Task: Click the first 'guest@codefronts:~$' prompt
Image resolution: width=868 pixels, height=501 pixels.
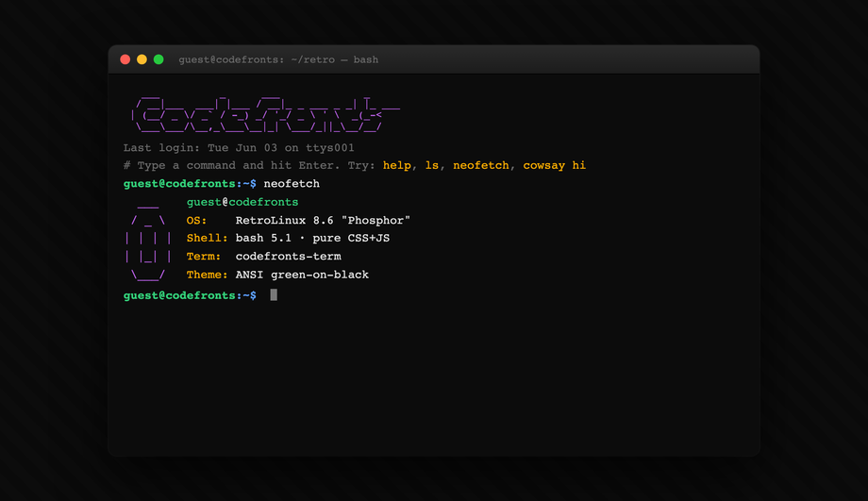Action: click(x=190, y=184)
